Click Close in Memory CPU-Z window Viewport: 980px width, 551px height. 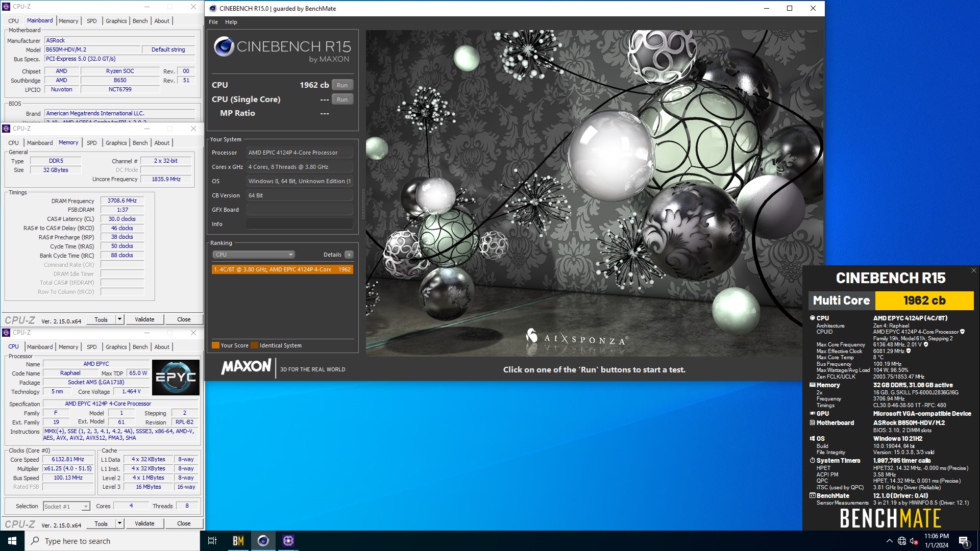184,319
